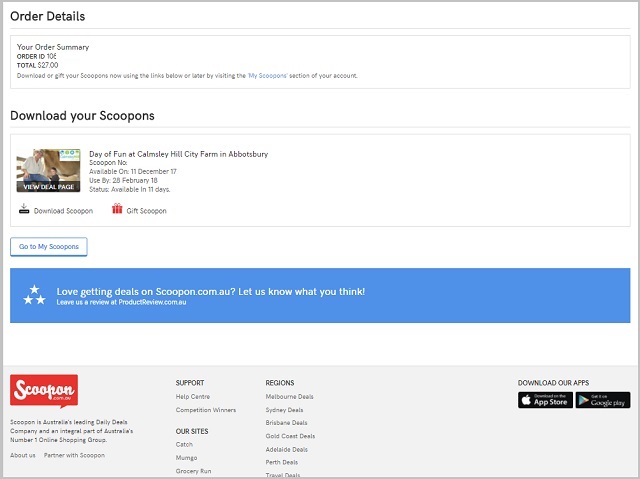Open the Scoopon logo in footer
The width and height of the screenshot is (640, 479).
point(44,391)
